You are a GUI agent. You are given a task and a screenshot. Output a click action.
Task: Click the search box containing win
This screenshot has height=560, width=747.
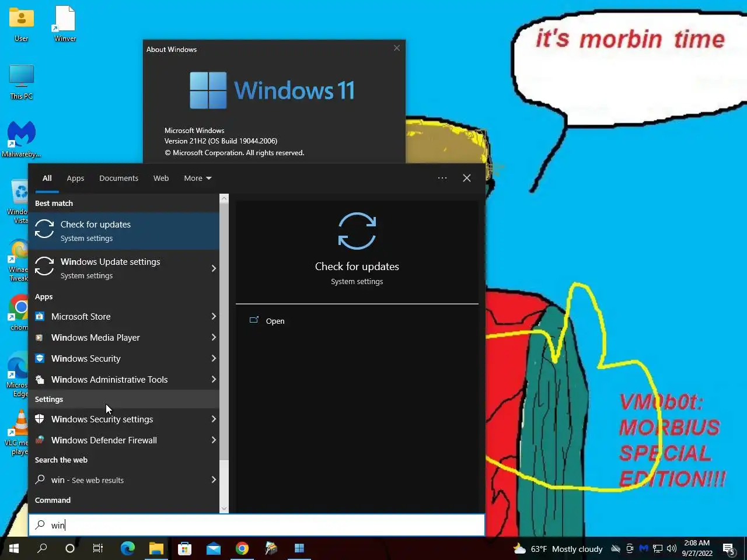257,525
